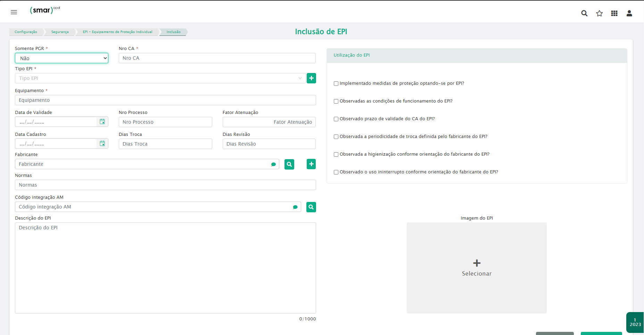The width and height of the screenshot is (644, 335).
Task: Open the user profile icon
Action: pyautogui.click(x=629, y=13)
